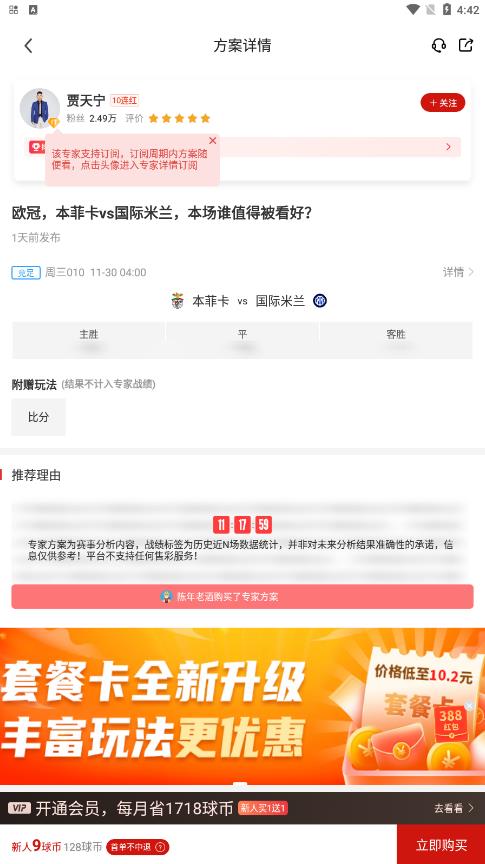The height and width of the screenshot is (864, 485).
Task: Open customer service headset icon
Action: point(439,45)
